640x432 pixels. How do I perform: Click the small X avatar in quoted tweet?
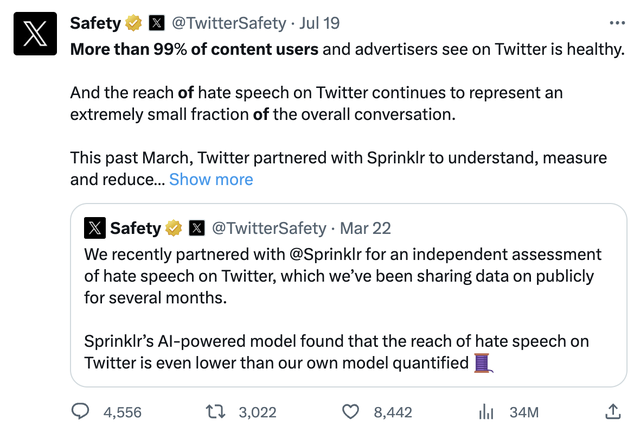[x=95, y=228]
